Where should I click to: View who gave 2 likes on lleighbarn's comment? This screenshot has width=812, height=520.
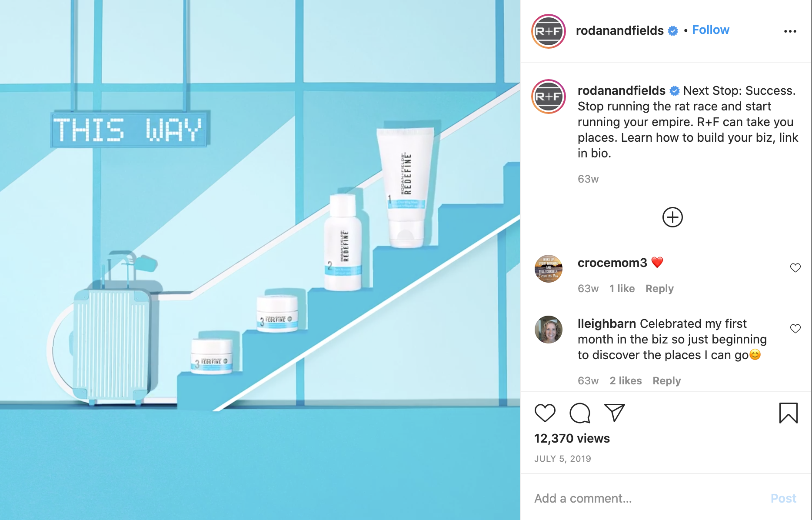[625, 381]
